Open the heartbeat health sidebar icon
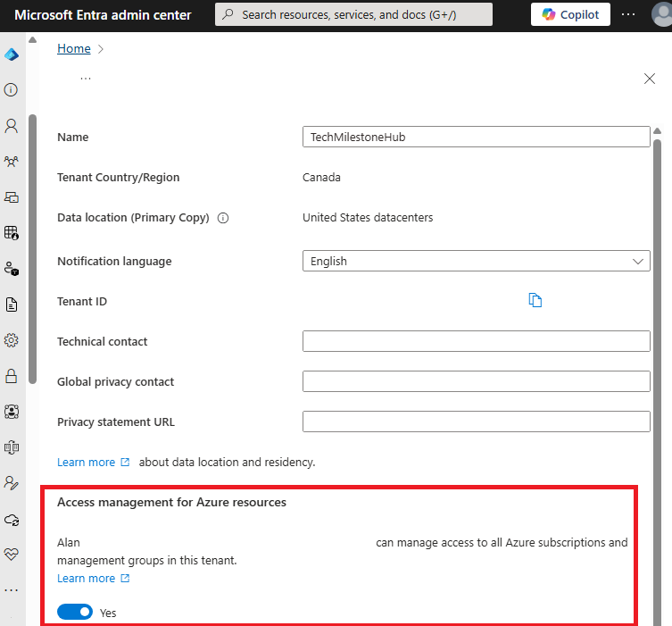This screenshot has height=626, width=672. click(11, 555)
